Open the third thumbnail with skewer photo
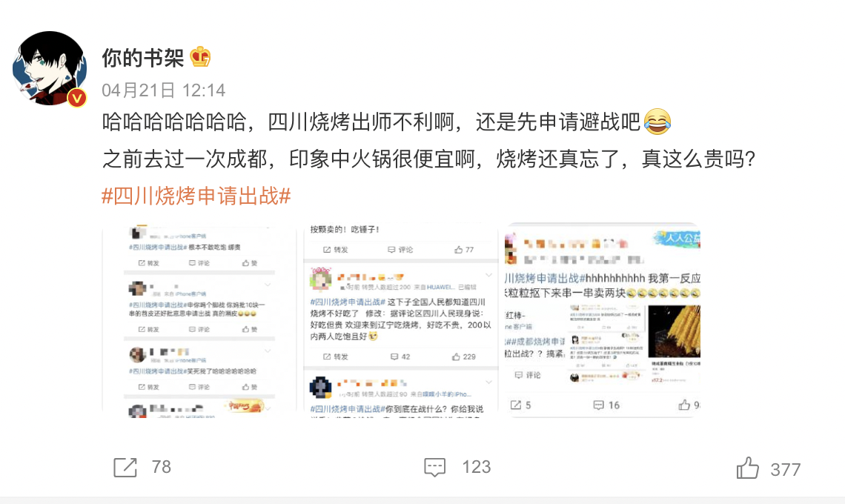The width and height of the screenshot is (845, 504). pos(603,320)
